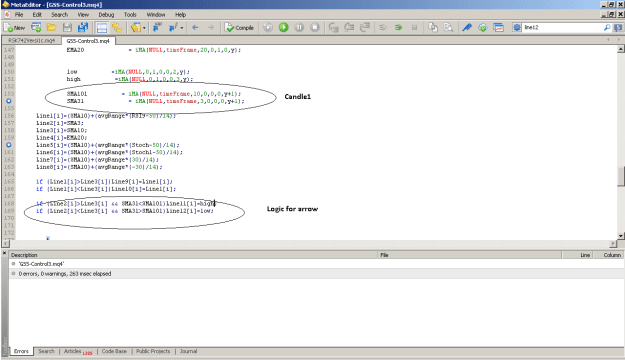Navigate back with blue left arrow
This screenshot has height=360, width=625.
195,28
